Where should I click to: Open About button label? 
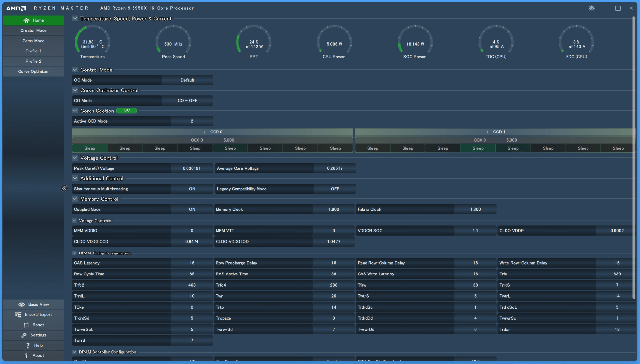click(38, 355)
